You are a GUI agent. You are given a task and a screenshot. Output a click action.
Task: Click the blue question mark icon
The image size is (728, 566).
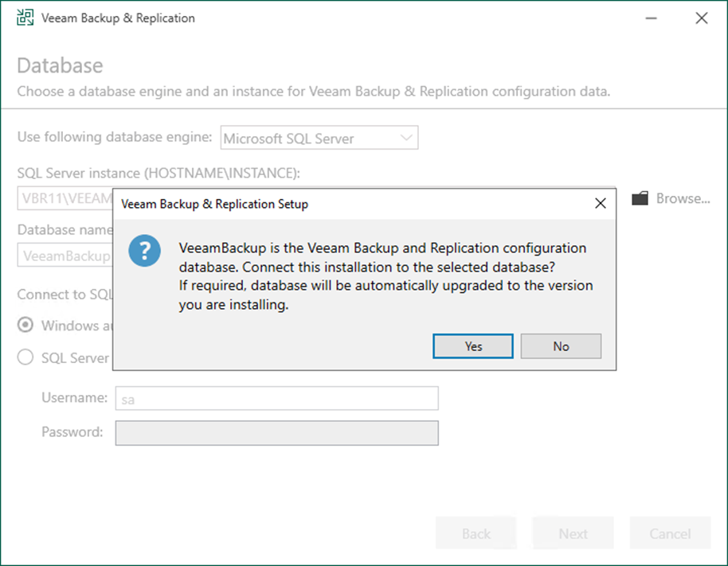[145, 251]
